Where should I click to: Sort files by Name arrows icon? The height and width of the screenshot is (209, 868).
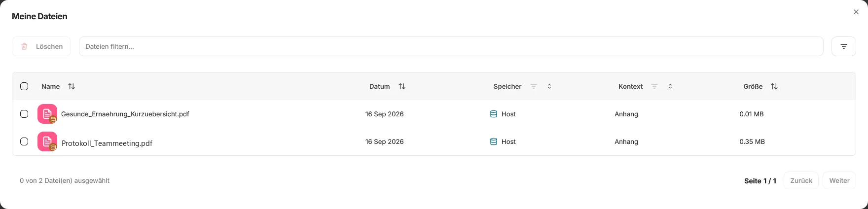click(72, 86)
